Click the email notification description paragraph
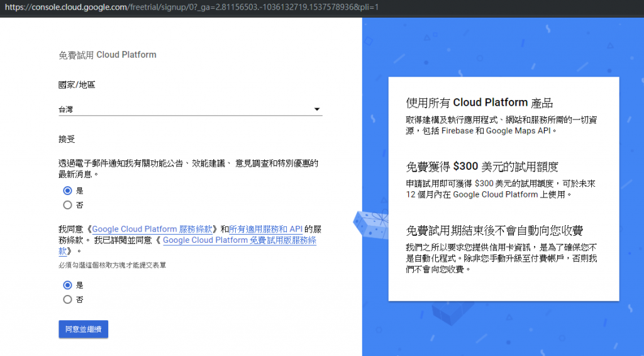Screen dimensions: 644x356 [189, 169]
